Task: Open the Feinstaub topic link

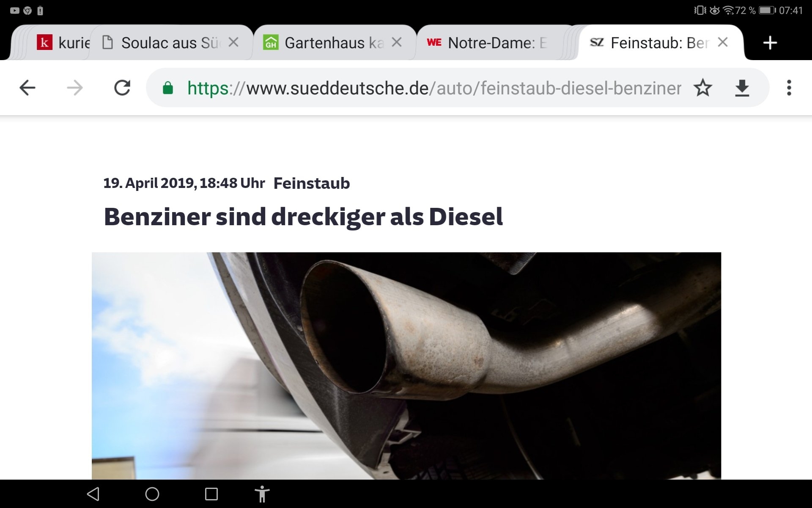Action: pos(312,183)
